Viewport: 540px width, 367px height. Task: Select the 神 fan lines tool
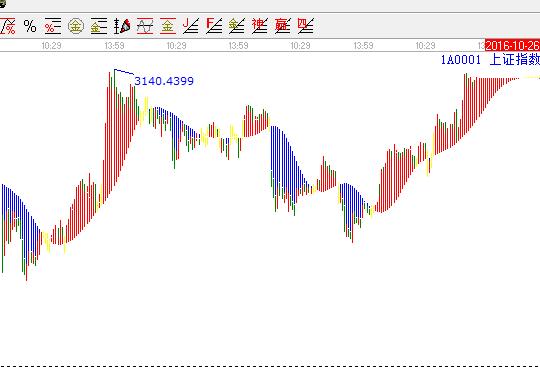(260, 26)
